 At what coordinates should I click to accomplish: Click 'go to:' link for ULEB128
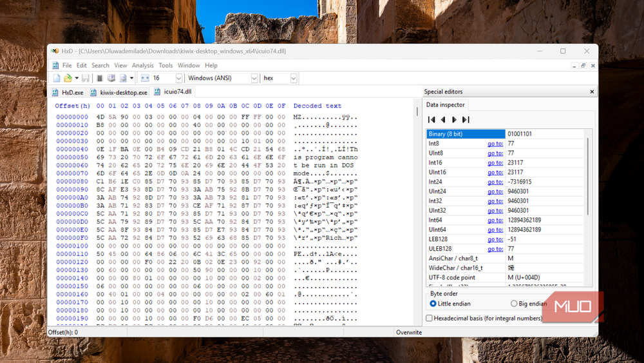(495, 249)
